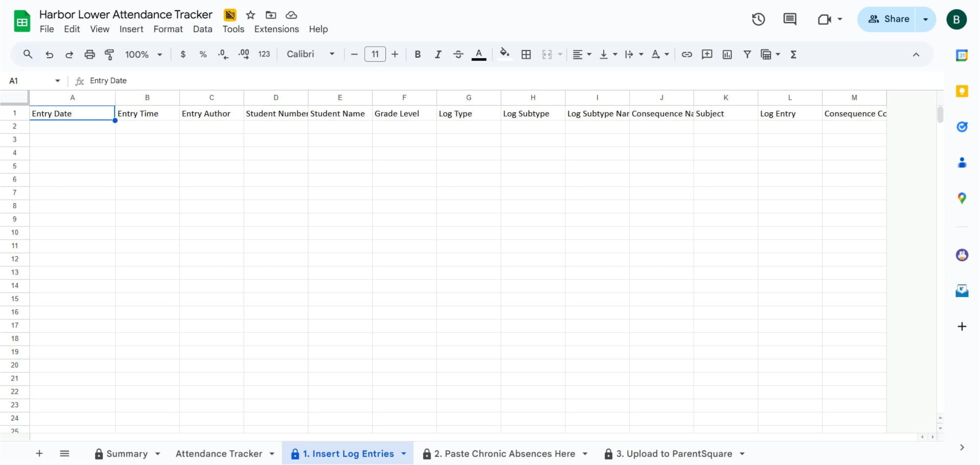Viewport: 980px width, 465px height.
Task: Toggle bold formatting
Action: [418, 54]
